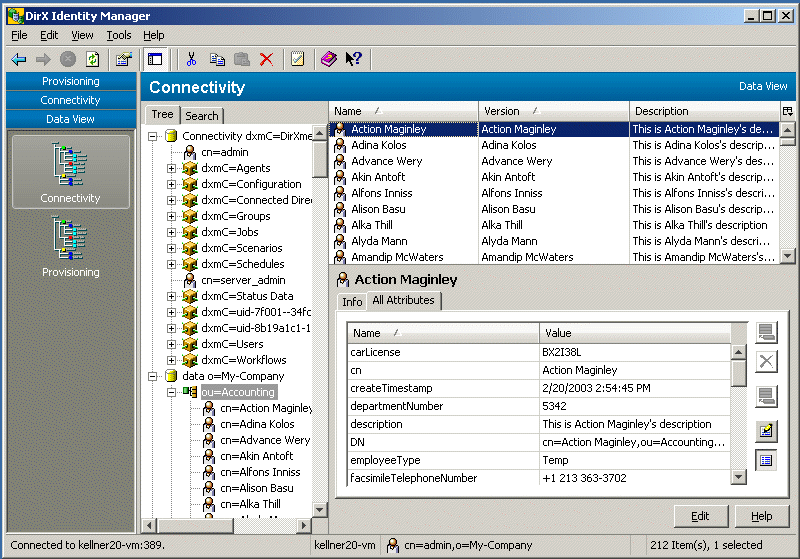Open the help book icon in toolbar
This screenshot has height=559, width=800.
(x=328, y=59)
